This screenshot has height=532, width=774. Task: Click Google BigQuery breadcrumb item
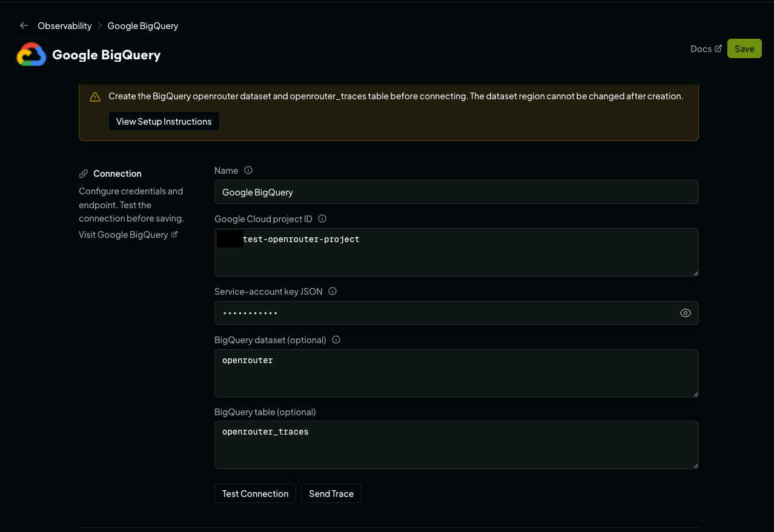(143, 25)
